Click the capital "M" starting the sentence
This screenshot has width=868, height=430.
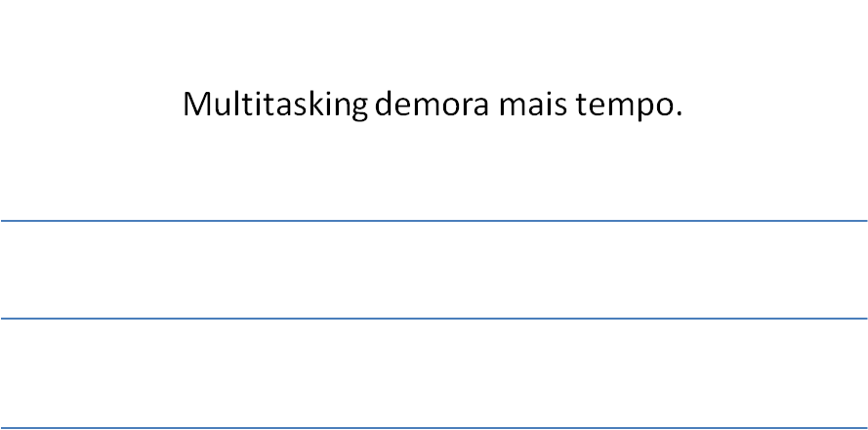[x=196, y=104]
